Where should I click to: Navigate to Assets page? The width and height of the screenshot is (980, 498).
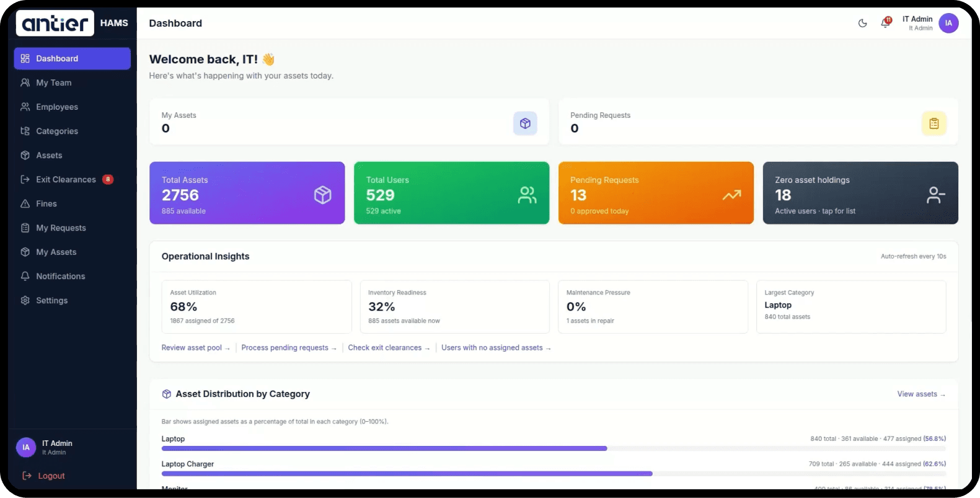[73, 155]
